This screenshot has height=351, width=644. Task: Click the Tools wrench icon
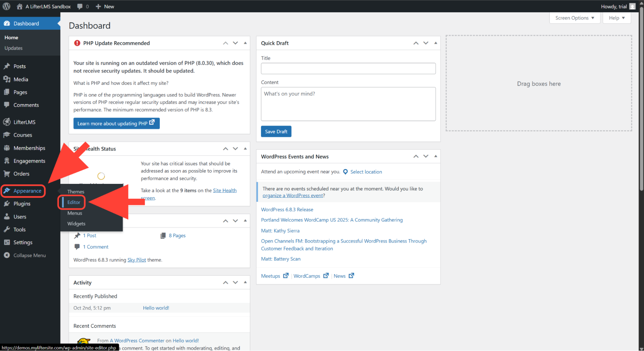pos(7,230)
